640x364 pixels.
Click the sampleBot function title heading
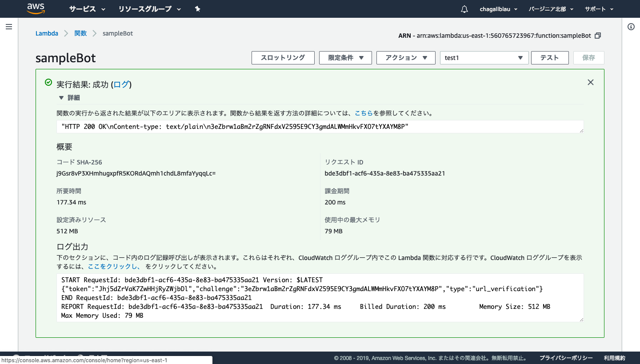click(x=66, y=59)
